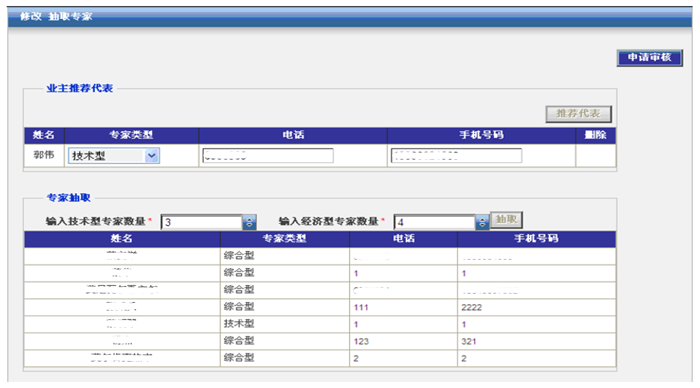Click the 技术型专家数量 input box

click(x=202, y=222)
